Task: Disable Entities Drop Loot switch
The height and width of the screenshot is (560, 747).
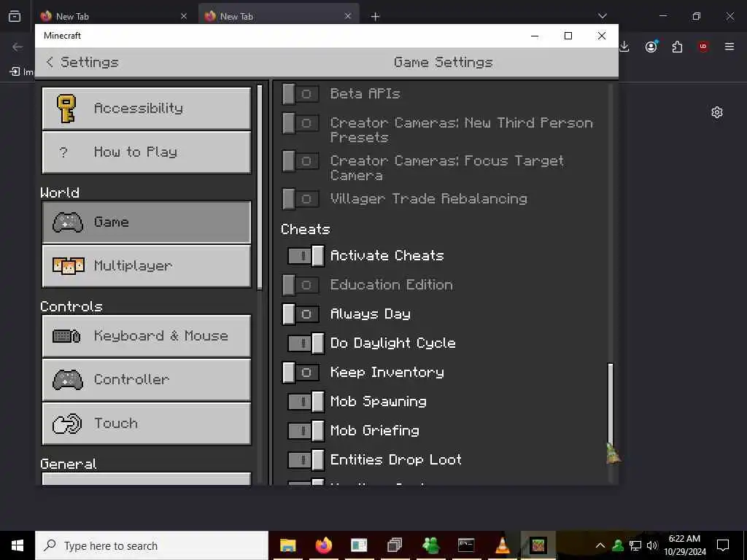Action: [x=306, y=459]
